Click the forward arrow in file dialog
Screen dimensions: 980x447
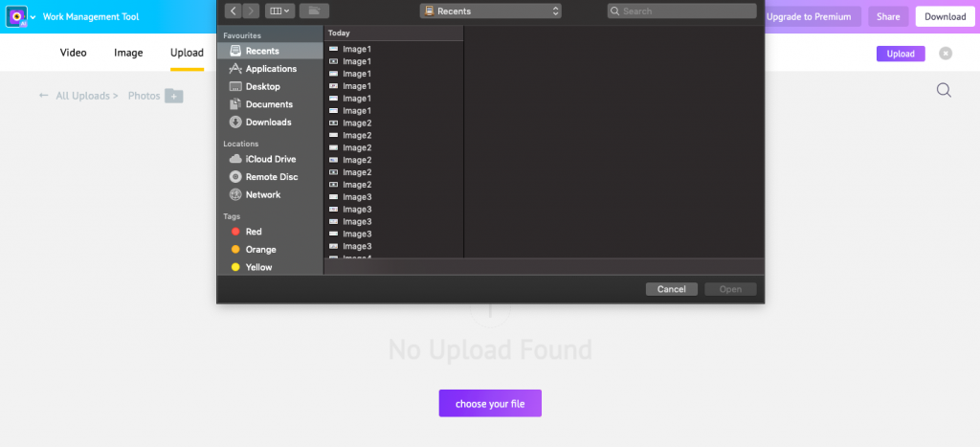tap(252, 11)
